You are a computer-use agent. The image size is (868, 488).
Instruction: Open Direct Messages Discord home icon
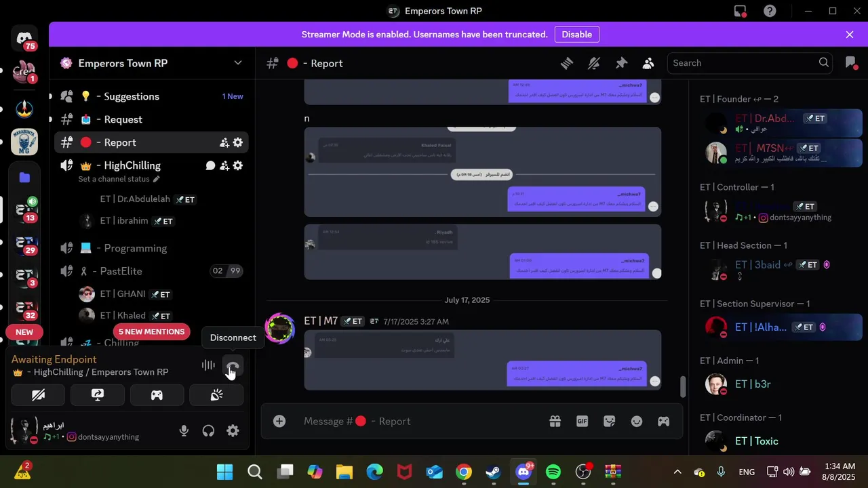pos(24,39)
